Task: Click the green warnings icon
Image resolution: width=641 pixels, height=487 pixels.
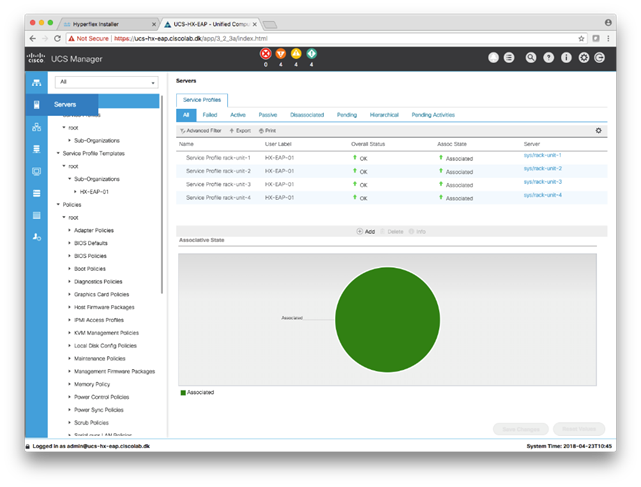Action: tap(312, 54)
